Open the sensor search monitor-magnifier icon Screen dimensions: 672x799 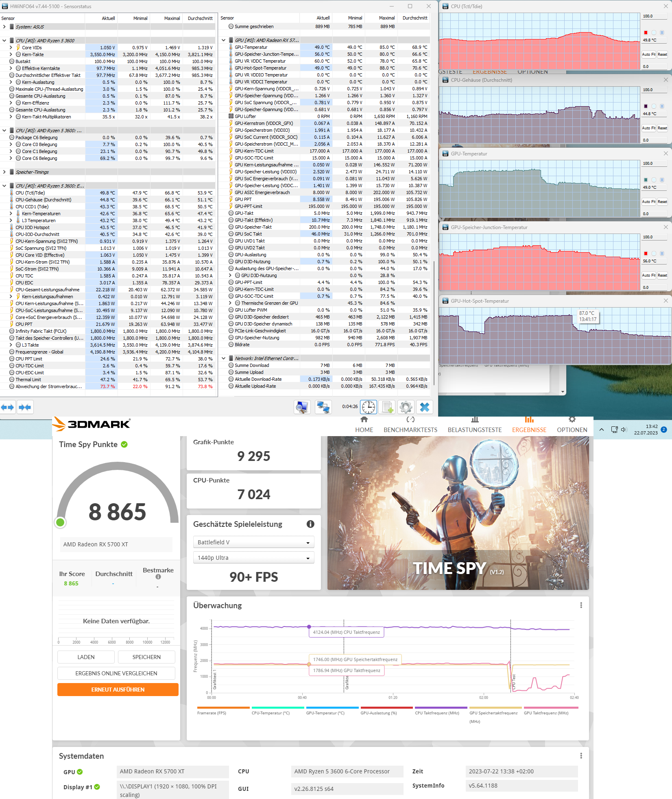point(302,407)
